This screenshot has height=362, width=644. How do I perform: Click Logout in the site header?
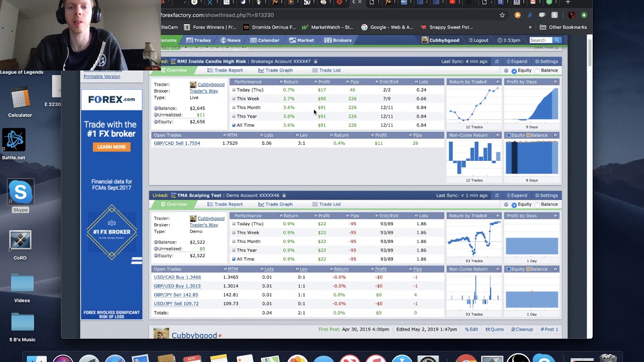478,40
